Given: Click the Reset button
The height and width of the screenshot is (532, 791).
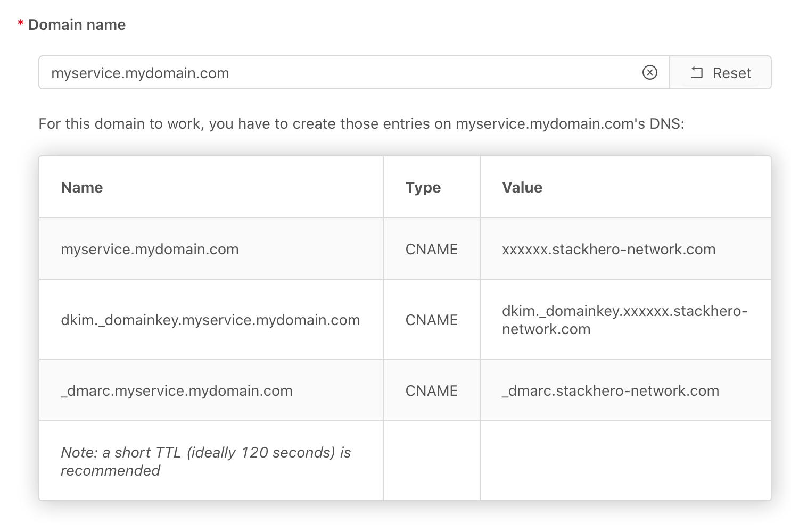Looking at the screenshot, I should [720, 73].
